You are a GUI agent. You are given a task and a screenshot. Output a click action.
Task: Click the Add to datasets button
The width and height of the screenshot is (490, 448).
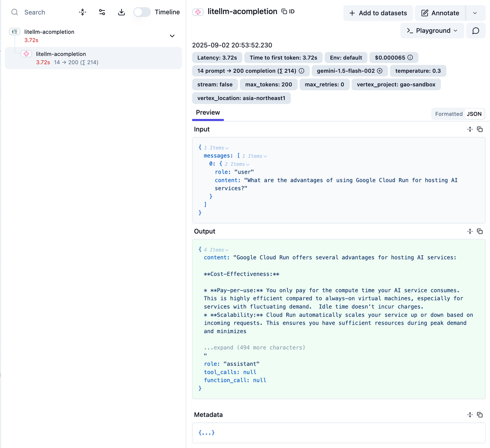tap(378, 13)
